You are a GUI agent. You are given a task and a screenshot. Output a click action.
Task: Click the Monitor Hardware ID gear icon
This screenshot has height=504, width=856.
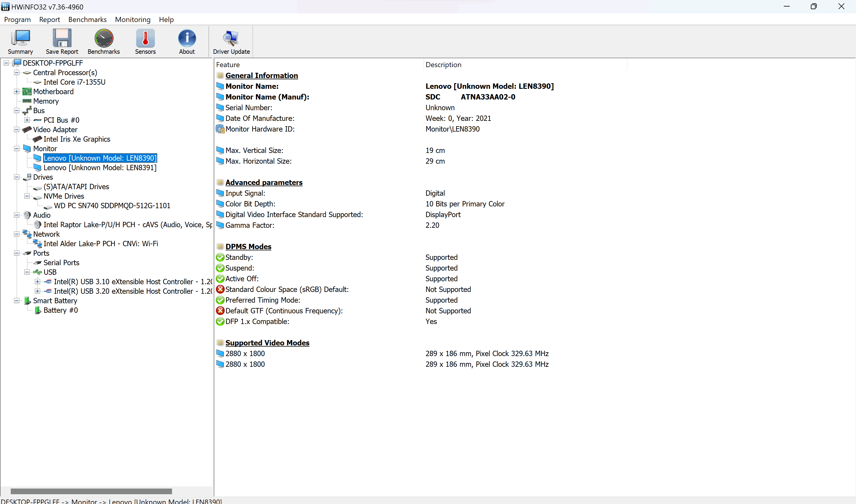220,129
